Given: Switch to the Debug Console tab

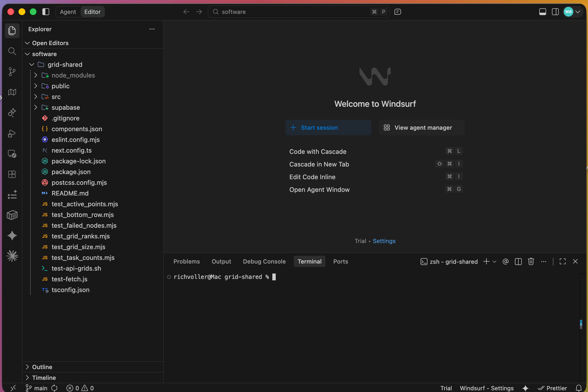Looking at the screenshot, I should (264, 262).
